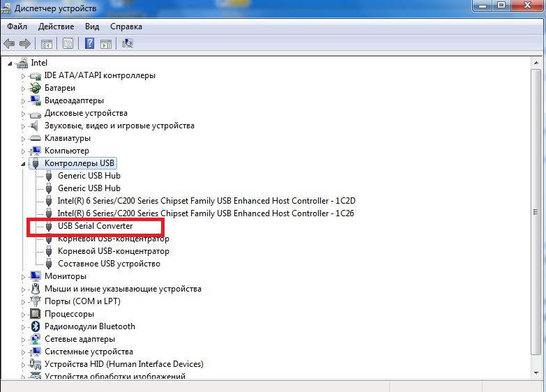Select Звуковые, видео и игровые устройства
The width and height of the screenshot is (546, 392).
coord(119,126)
